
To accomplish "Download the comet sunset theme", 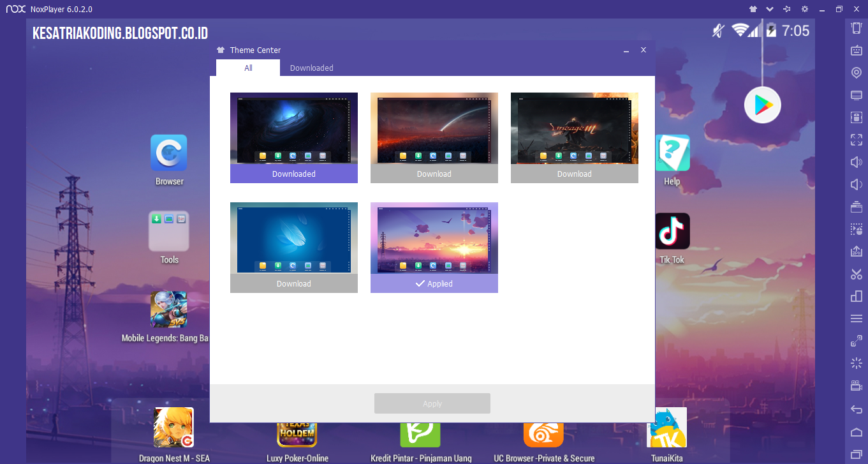I will 434,174.
